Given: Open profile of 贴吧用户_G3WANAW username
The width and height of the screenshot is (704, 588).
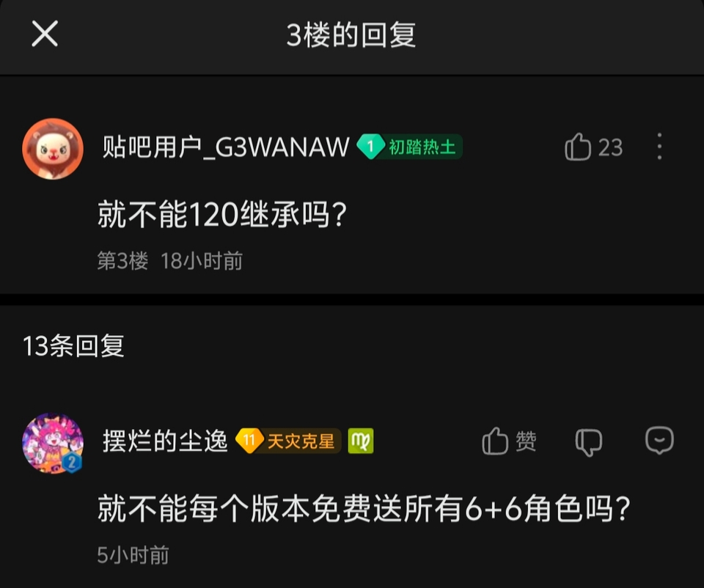Looking at the screenshot, I should coord(226,147).
